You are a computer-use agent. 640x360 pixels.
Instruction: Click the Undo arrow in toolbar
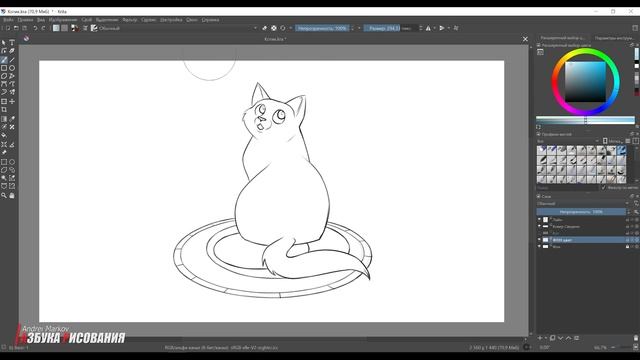pos(35,28)
